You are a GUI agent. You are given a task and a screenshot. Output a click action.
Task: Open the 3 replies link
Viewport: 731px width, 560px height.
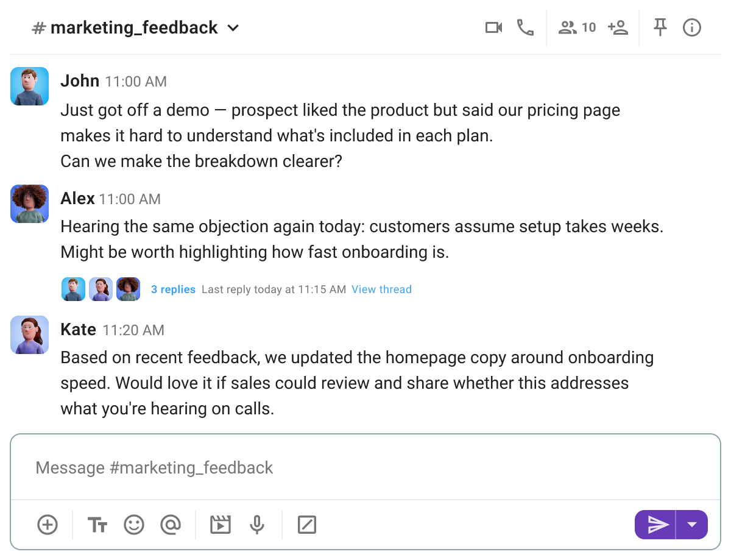(x=173, y=289)
